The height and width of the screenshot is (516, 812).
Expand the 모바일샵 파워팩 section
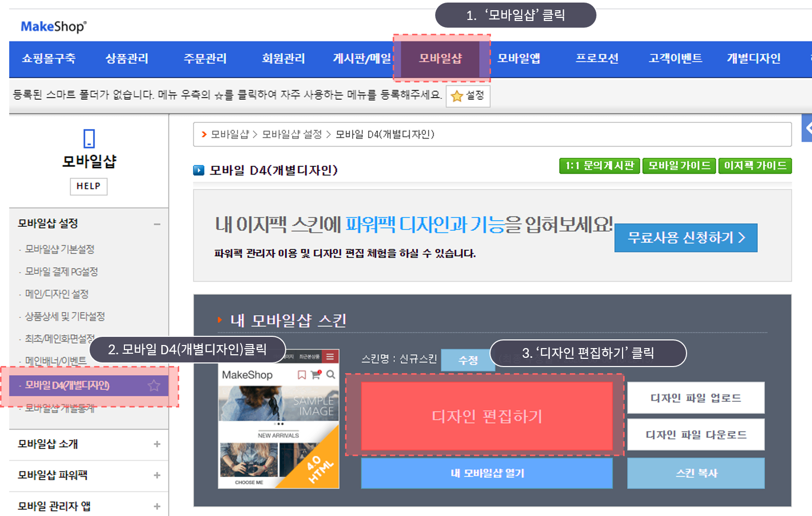(157, 476)
